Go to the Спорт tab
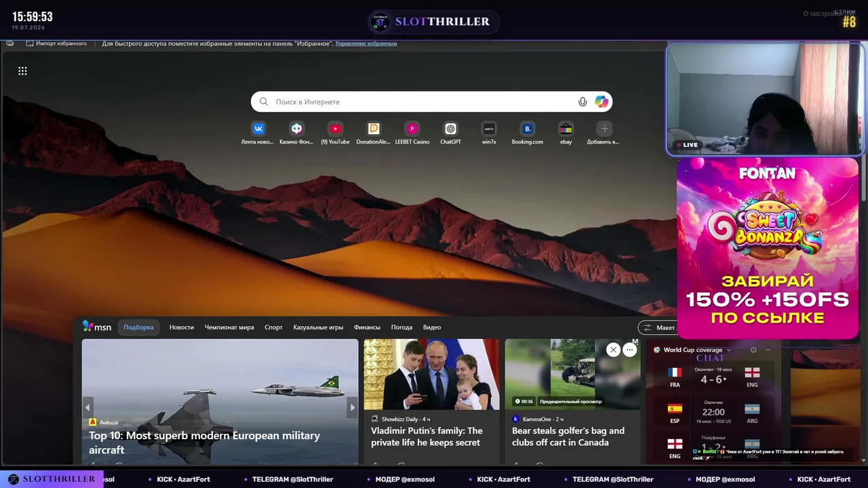The width and height of the screenshot is (868, 488). (x=274, y=327)
